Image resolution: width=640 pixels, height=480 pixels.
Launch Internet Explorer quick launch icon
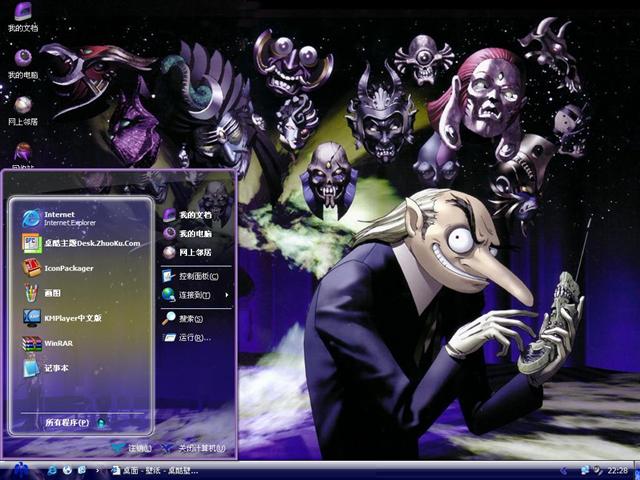click(x=52, y=471)
